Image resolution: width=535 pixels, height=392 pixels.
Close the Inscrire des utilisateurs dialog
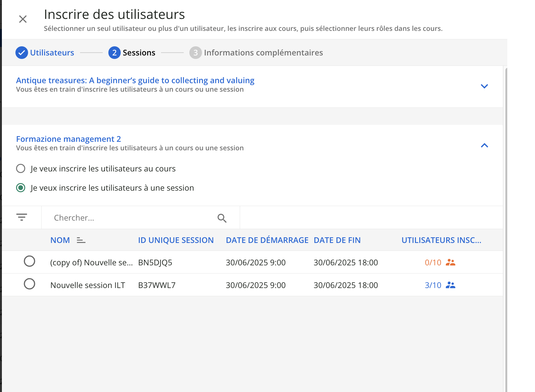coord(23,19)
